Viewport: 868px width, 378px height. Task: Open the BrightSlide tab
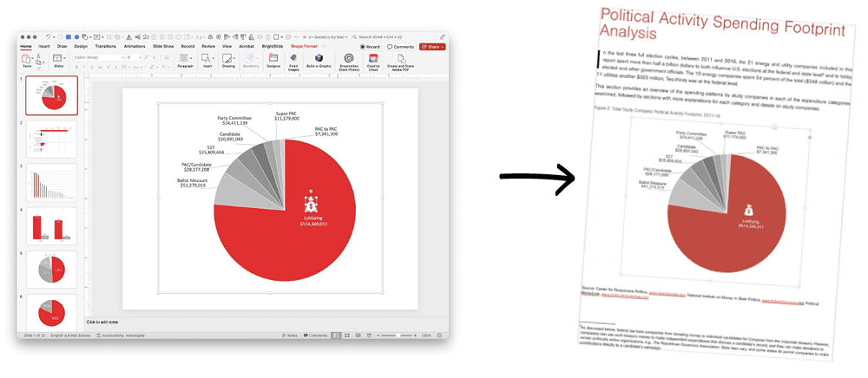tap(273, 47)
